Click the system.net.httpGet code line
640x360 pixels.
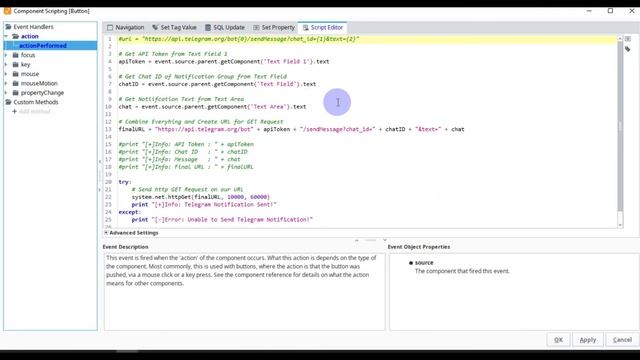(200, 197)
